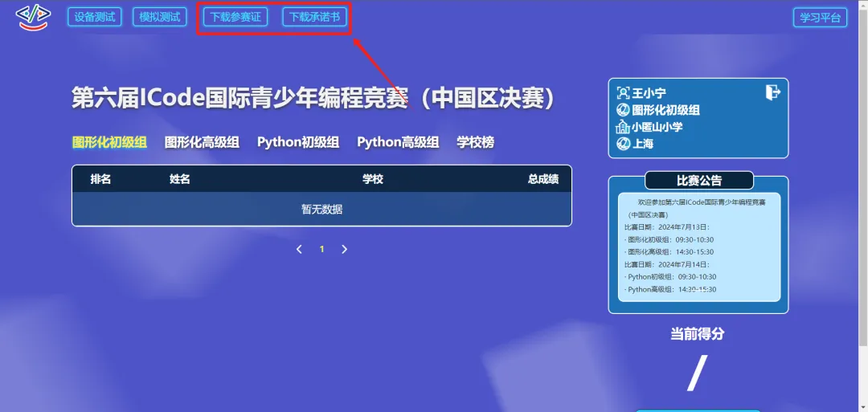Click the 暂无数据 empty table message
The height and width of the screenshot is (412, 868).
click(x=321, y=210)
